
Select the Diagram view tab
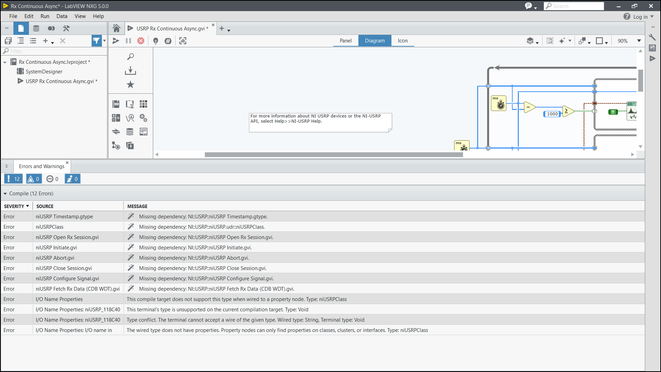(x=375, y=41)
